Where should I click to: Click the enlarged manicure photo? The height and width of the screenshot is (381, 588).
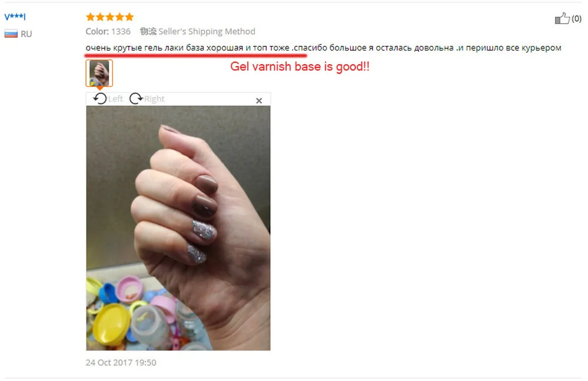pyautogui.click(x=178, y=228)
